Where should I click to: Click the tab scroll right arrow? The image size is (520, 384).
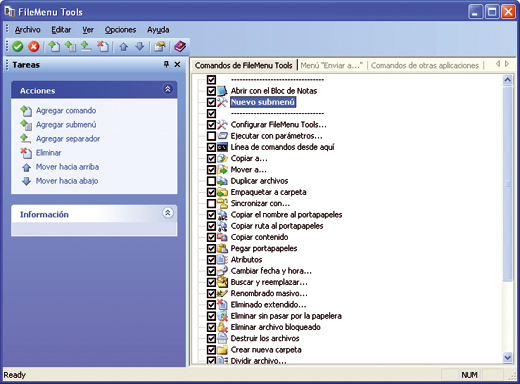(x=507, y=64)
